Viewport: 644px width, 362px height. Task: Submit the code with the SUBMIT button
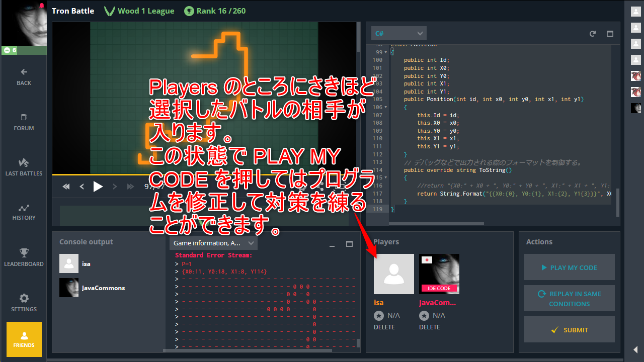(x=570, y=330)
